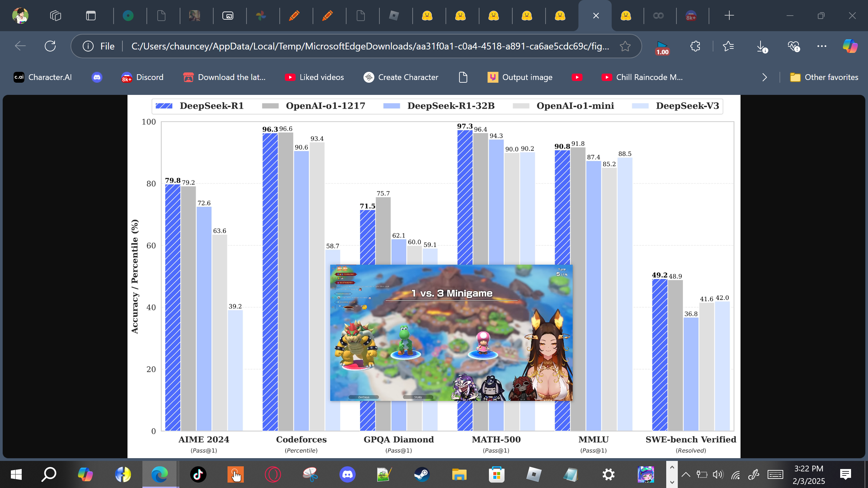Open the Snipping Tool from the taskbar
This screenshot has height=488, width=868.
coord(310,474)
